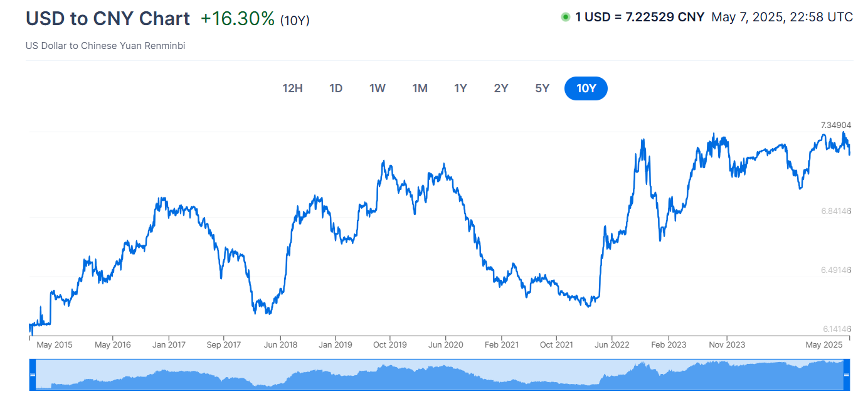Choose the 5Y view
Viewport: 868px width, 394px height.
point(541,88)
